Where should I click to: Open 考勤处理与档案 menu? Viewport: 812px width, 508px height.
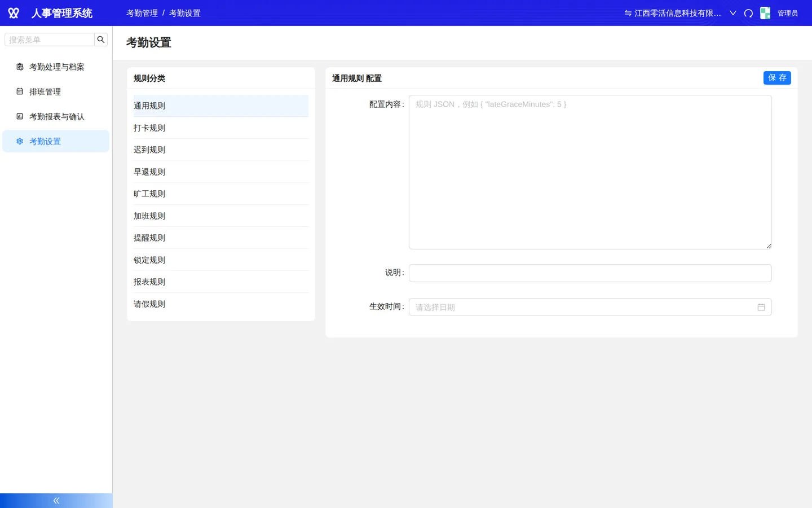(x=56, y=67)
